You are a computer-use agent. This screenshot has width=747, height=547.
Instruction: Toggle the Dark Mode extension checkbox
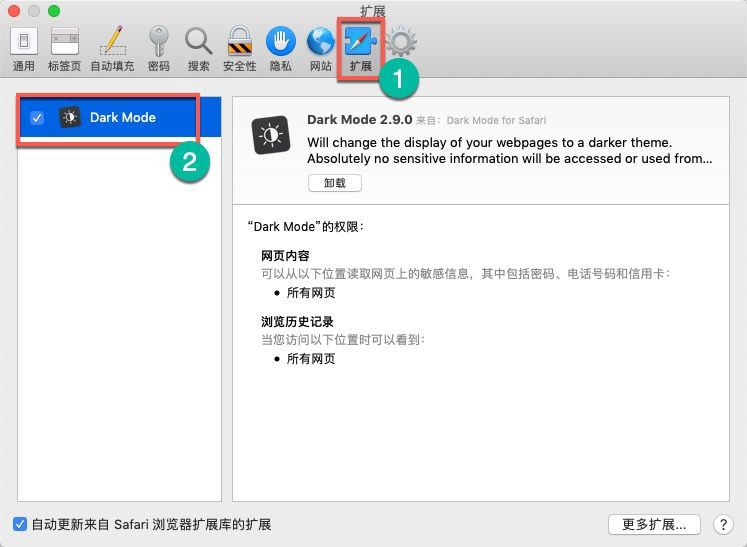pos(37,117)
